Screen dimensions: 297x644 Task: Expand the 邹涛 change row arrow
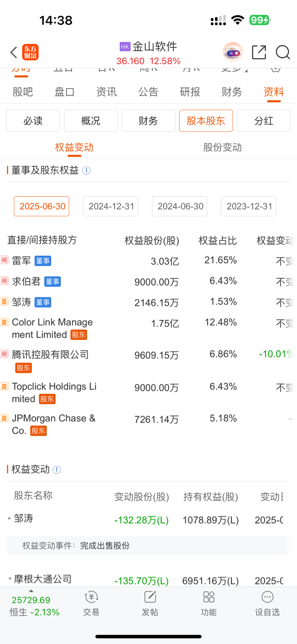coord(10,518)
